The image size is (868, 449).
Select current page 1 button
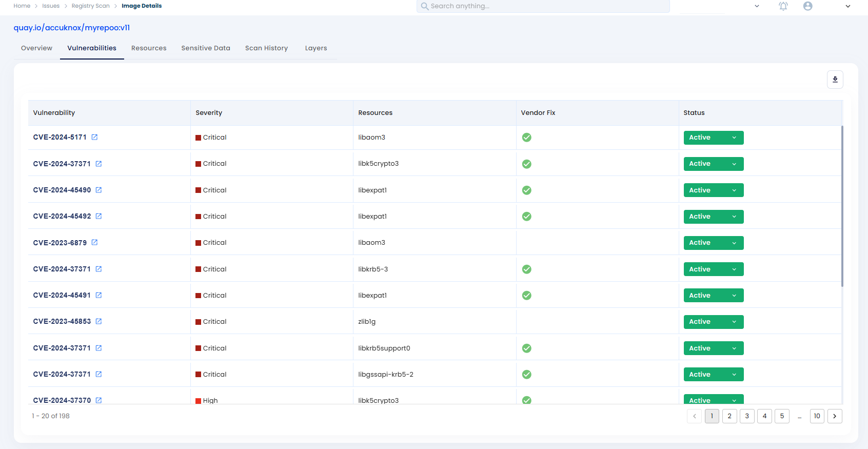pos(712,416)
